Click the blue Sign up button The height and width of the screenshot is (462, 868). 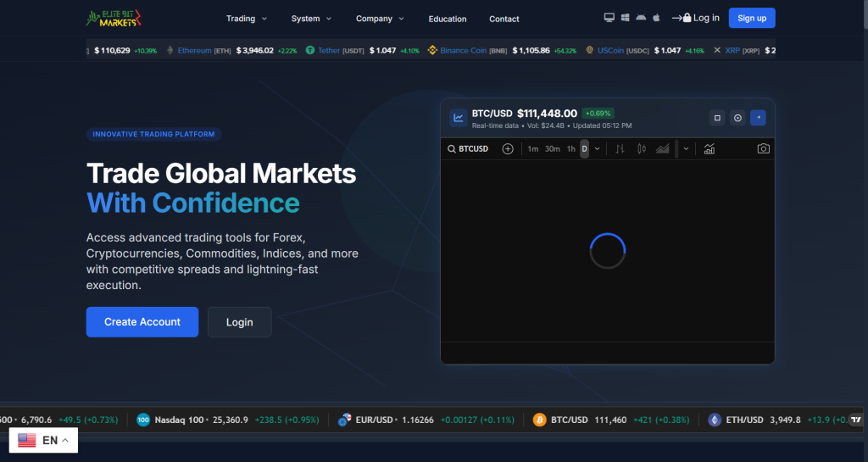coord(751,18)
